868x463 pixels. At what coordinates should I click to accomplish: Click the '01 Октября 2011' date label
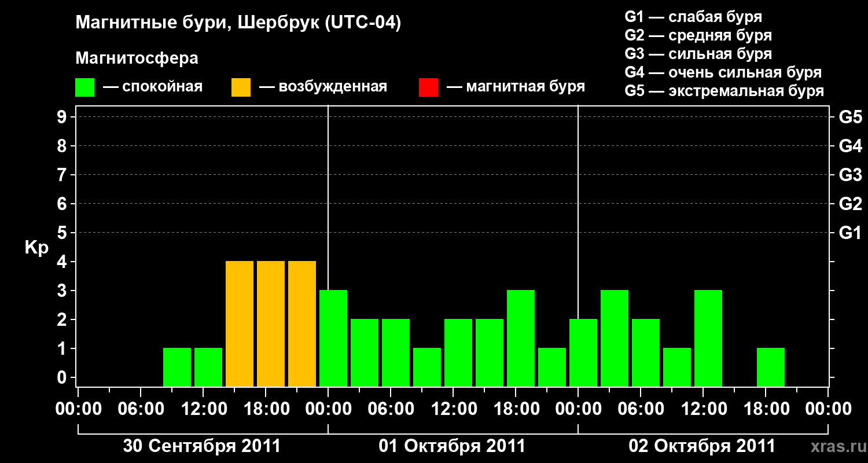[x=452, y=446]
